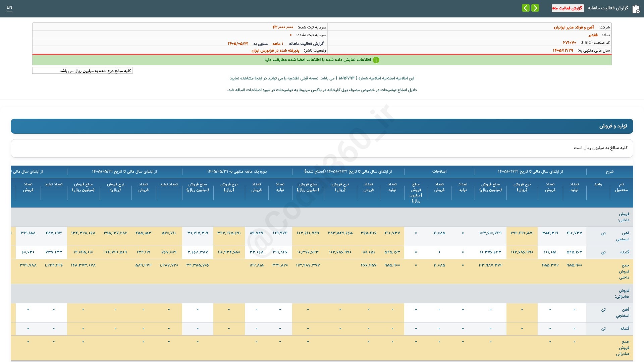Viewport: 644px width, 362px height.
Task: Click the تولید و فروش section header
Action: click(x=322, y=126)
